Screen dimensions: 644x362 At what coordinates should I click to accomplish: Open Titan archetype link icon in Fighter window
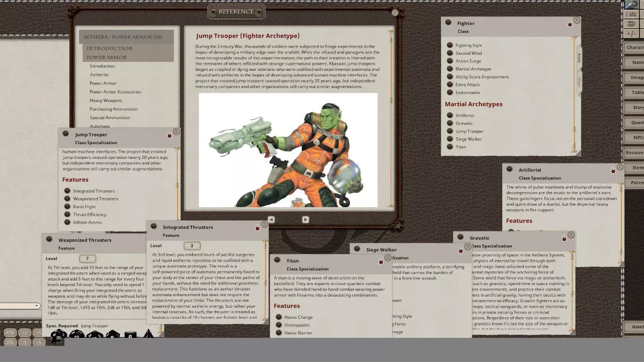[450, 147]
